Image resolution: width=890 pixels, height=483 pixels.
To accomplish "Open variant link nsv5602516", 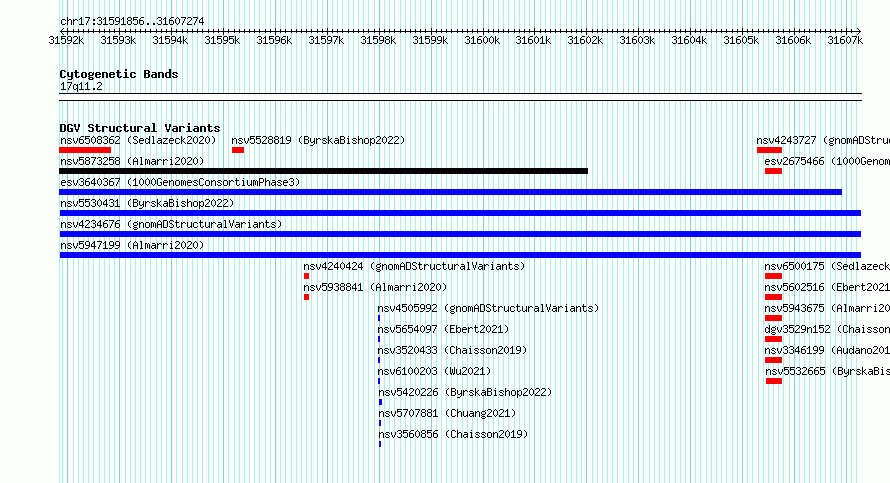I will tap(827, 287).
